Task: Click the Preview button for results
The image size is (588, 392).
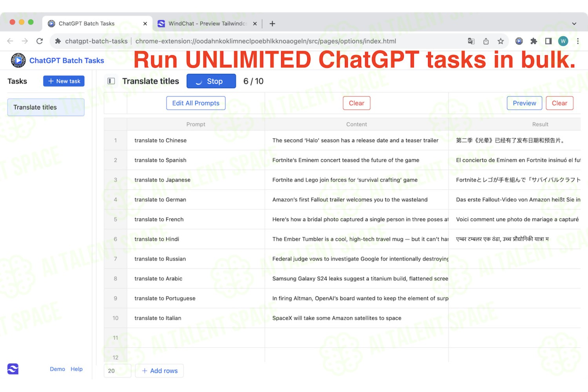Action: point(524,103)
